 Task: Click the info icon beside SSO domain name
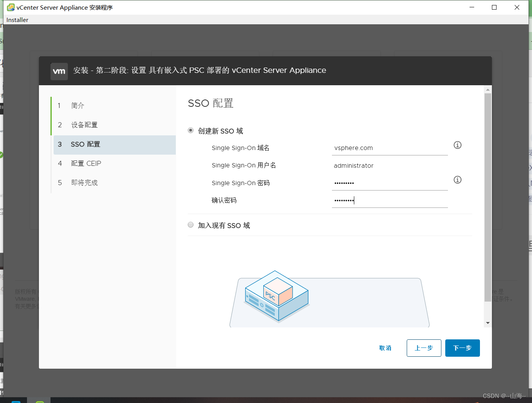coord(458,145)
